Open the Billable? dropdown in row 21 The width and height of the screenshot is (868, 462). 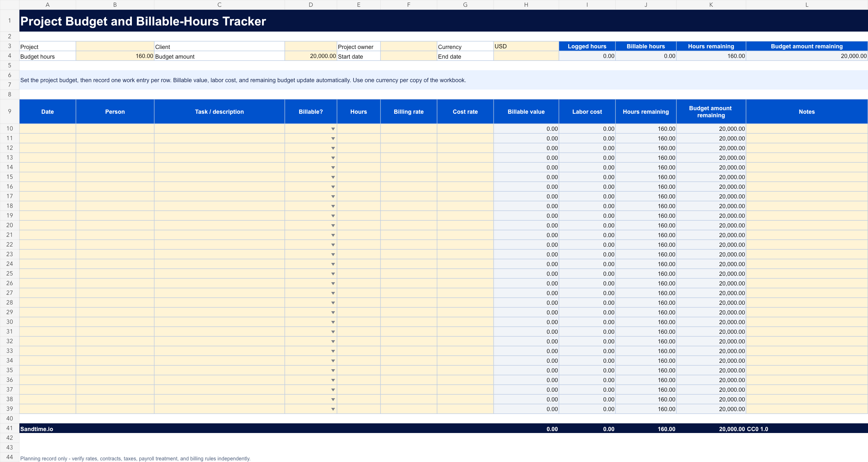click(x=333, y=236)
